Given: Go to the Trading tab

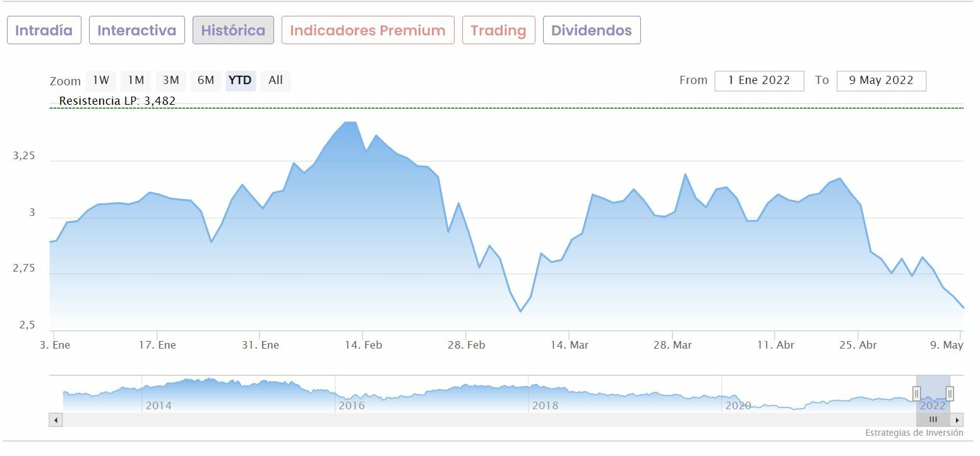Looking at the screenshot, I should 498,30.
